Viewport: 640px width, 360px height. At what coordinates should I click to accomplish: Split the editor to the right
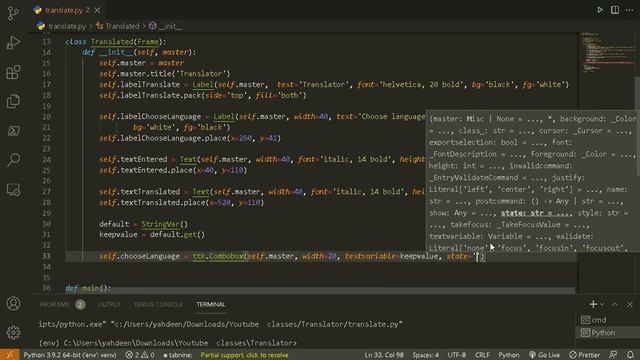[x=615, y=10]
